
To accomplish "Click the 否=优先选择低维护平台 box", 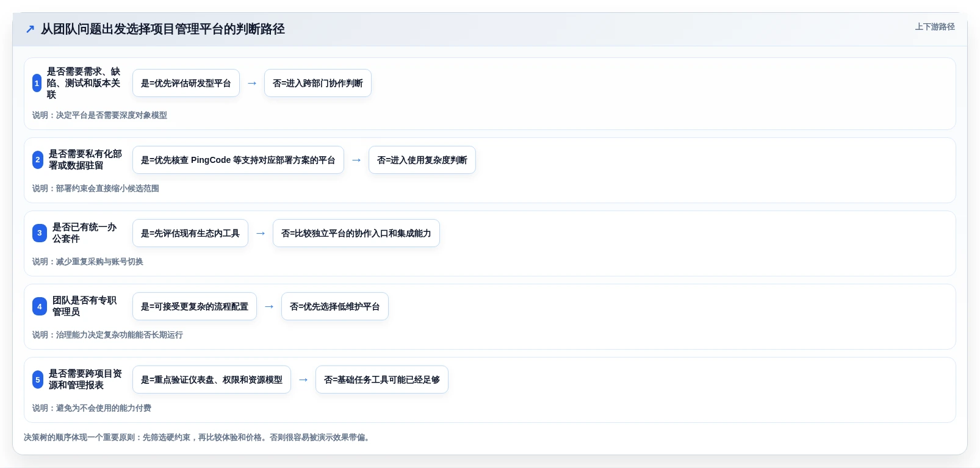I will [335, 306].
